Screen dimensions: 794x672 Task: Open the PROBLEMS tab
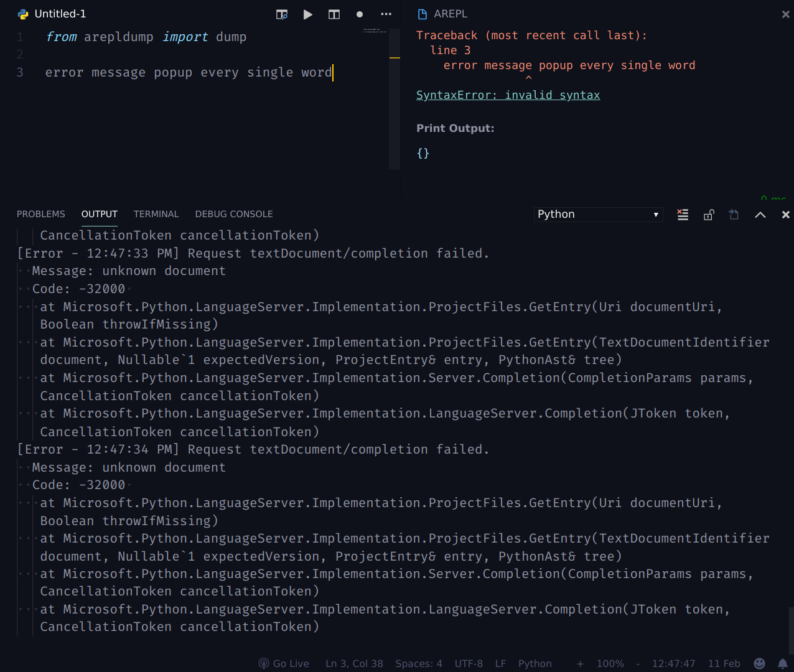[40, 214]
